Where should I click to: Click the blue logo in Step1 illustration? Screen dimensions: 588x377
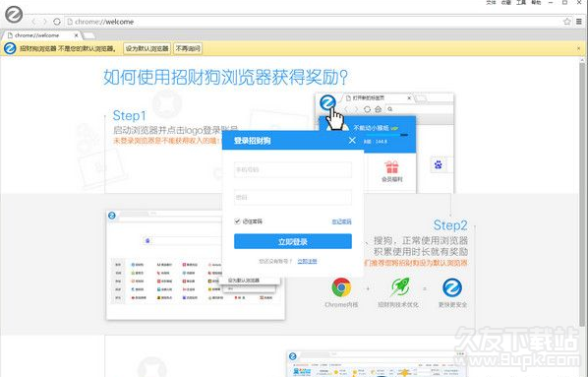(327, 102)
